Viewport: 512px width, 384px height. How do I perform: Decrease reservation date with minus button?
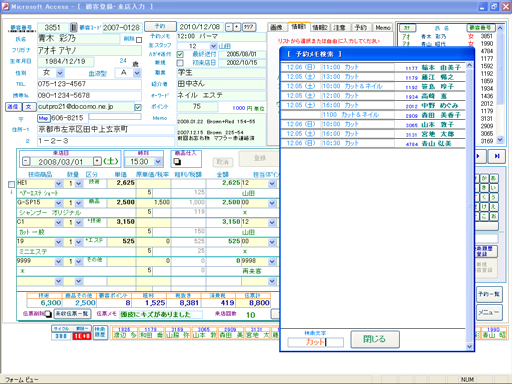229,27
